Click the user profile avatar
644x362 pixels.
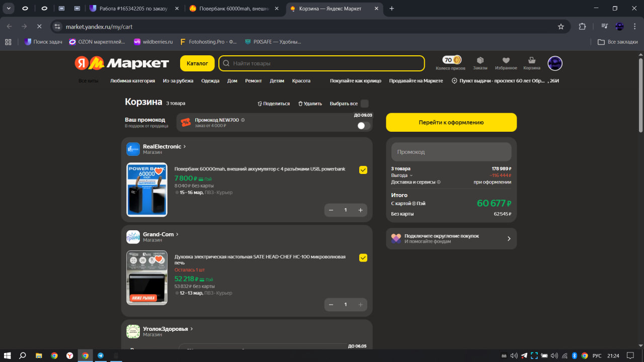pos(554,63)
